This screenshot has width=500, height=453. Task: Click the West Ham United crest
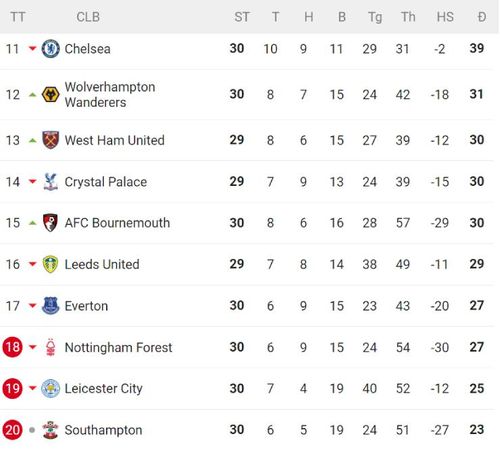(x=50, y=140)
